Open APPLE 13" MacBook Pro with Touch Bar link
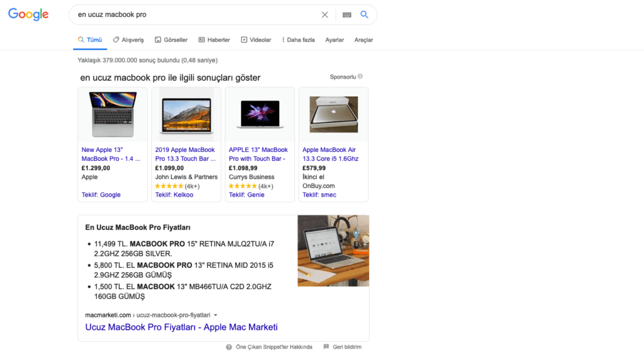The width and height of the screenshot is (644, 360). (x=258, y=155)
